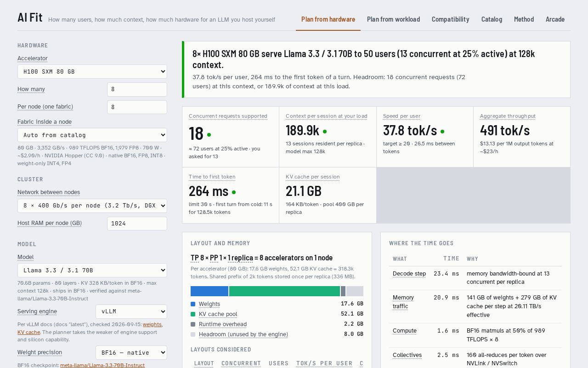The image size is (588, 368).
Task: Click 'Headroom (unused by the engine)' legend text
Action: 243,334
